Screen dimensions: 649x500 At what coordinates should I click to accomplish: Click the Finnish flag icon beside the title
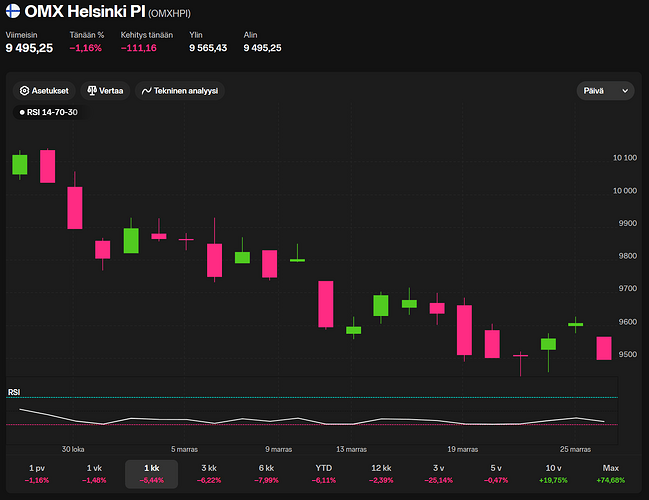click(x=14, y=13)
